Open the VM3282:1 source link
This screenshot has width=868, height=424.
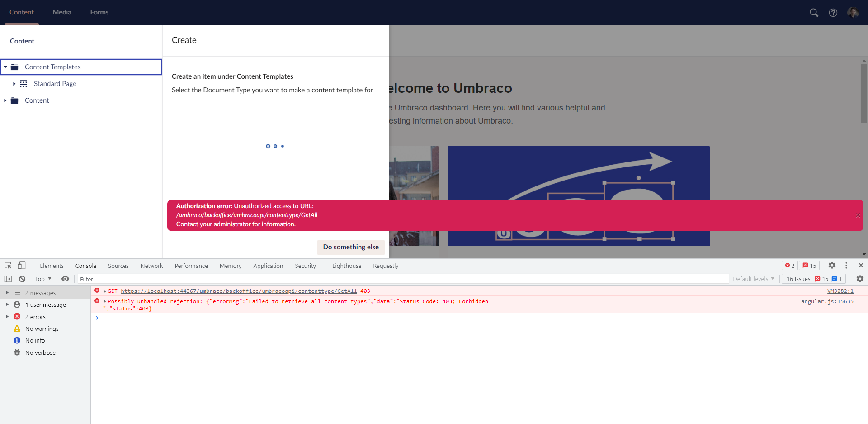[840, 291]
